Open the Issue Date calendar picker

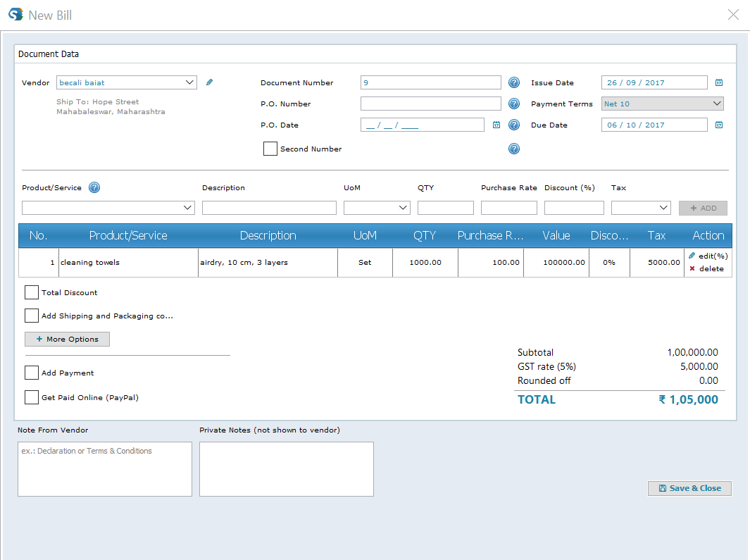click(x=719, y=82)
